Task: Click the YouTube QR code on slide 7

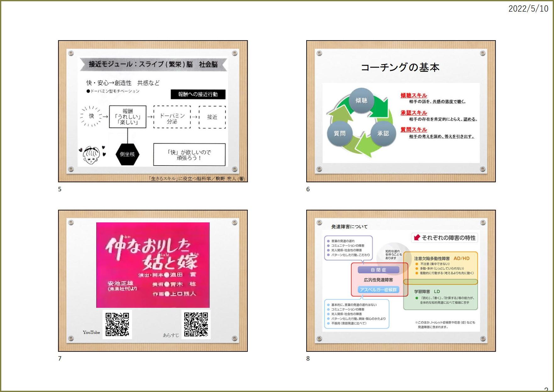Action: coord(117,324)
